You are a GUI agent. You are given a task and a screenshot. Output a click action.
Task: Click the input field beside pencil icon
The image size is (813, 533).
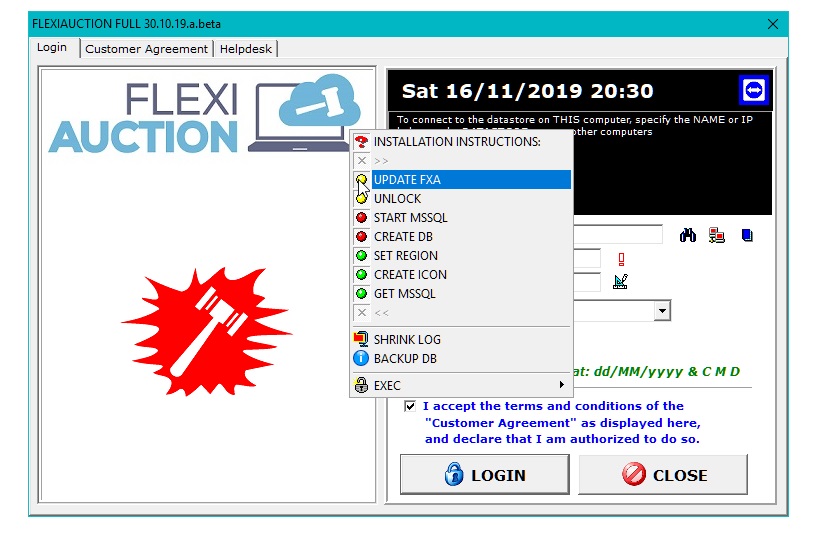click(x=587, y=282)
